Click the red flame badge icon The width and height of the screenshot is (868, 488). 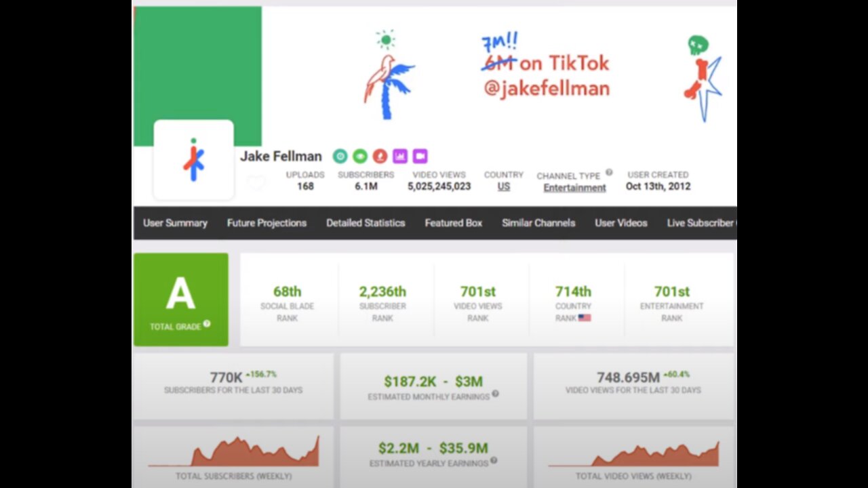[380, 157]
